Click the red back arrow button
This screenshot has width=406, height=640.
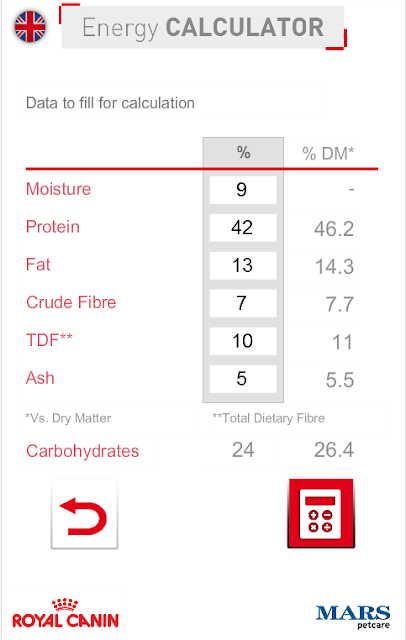(x=84, y=513)
